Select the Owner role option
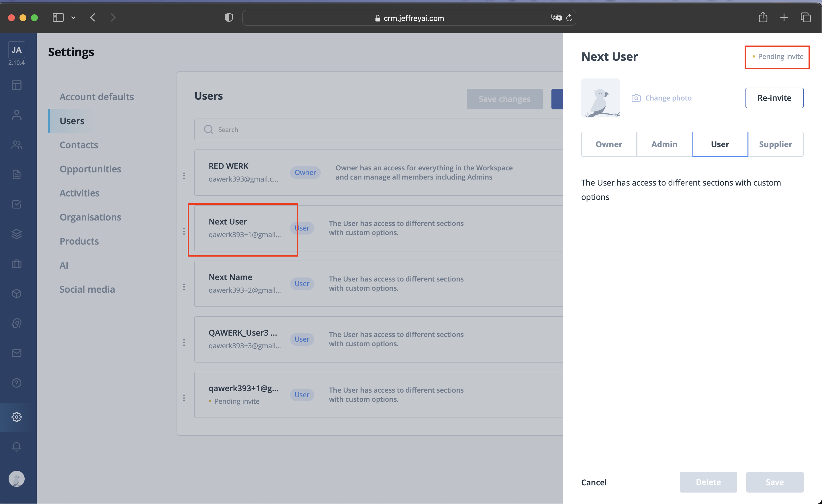Image resolution: width=822 pixels, height=504 pixels. coord(609,144)
